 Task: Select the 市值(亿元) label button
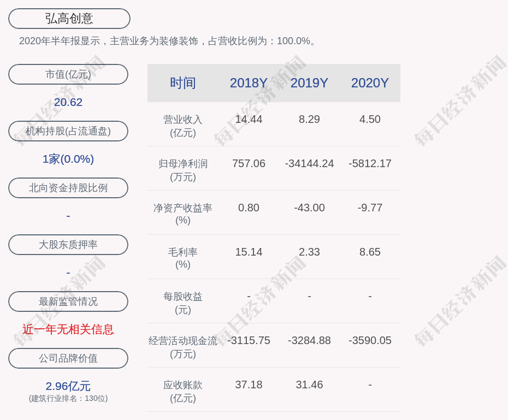(68, 74)
